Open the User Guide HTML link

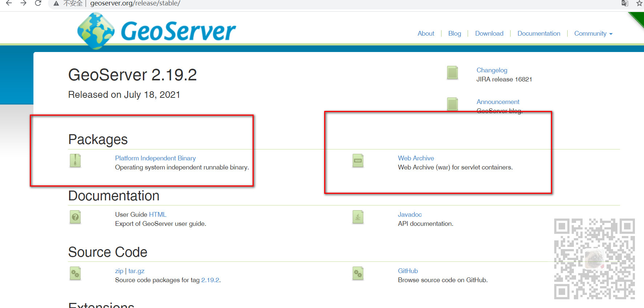click(157, 215)
